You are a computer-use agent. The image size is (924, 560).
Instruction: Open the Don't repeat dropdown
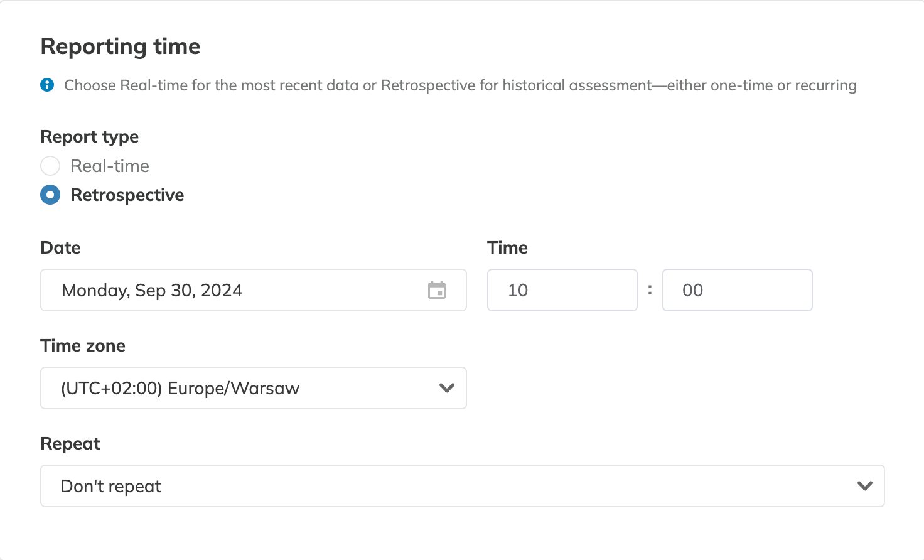(463, 486)
